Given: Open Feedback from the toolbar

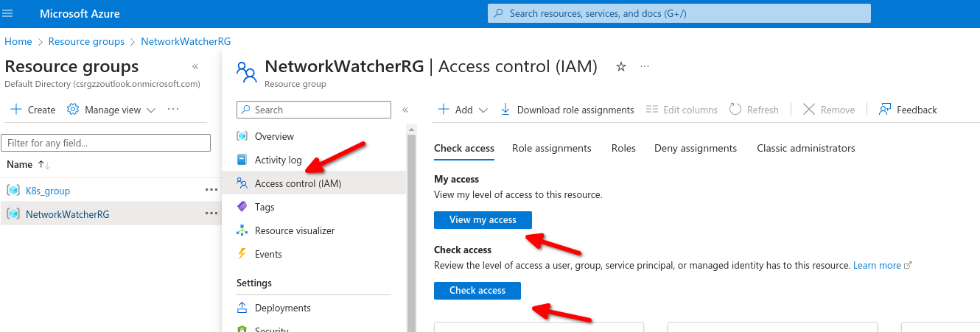Looking at the screenshot, I should [907, 110].
